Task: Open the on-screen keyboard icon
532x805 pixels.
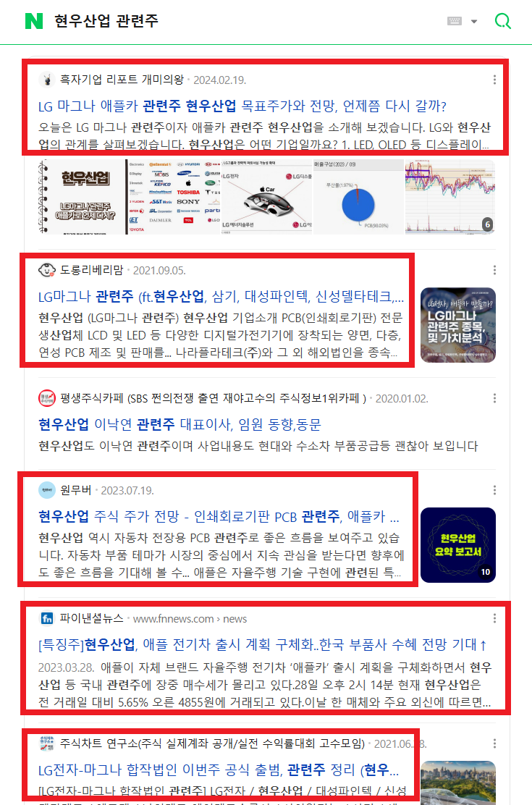Action: pos(455,21)
